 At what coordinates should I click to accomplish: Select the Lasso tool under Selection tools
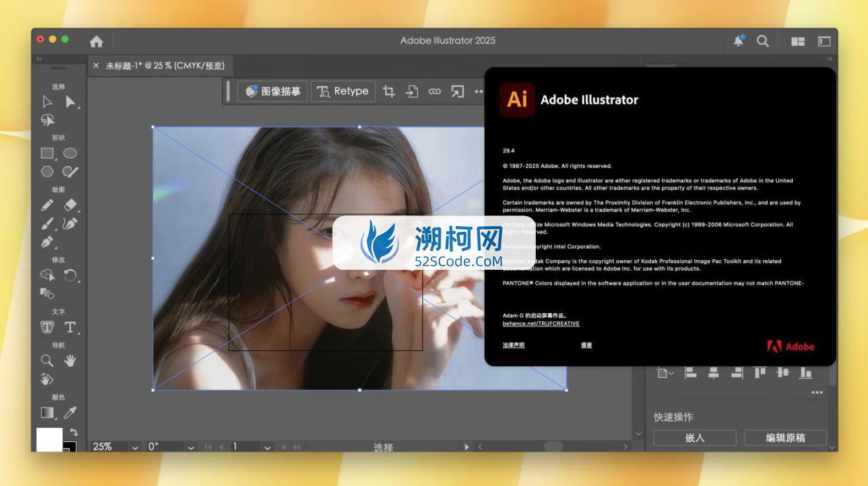tap(47, 120)
